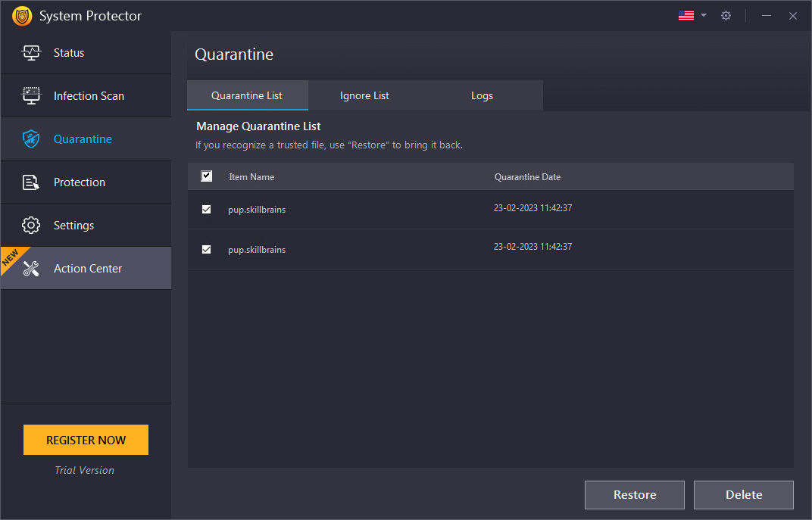This screenshot has height=520, width=812.
Task: Uncheck the select-all checkbox in header
Action: (x=206, y=176)
